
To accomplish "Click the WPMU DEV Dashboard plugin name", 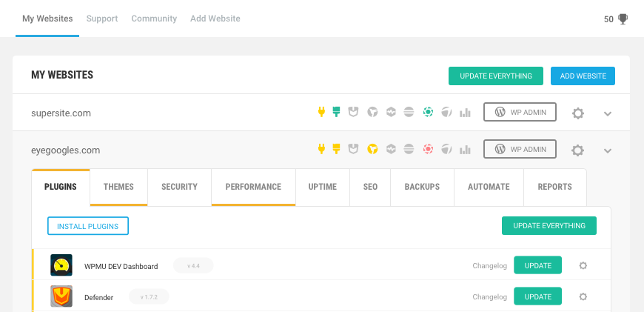I will tap(121, 266).
